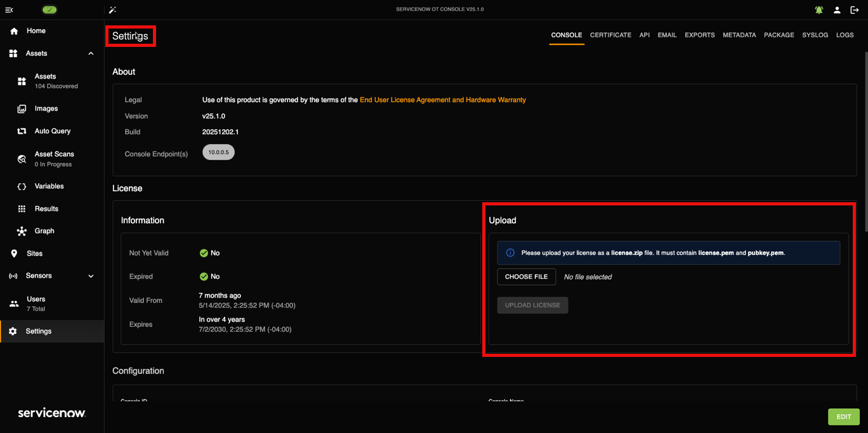Click the Assets 104 Discovered icon
The width and height of the screenshot is (868, 433).
coord(22,81)
